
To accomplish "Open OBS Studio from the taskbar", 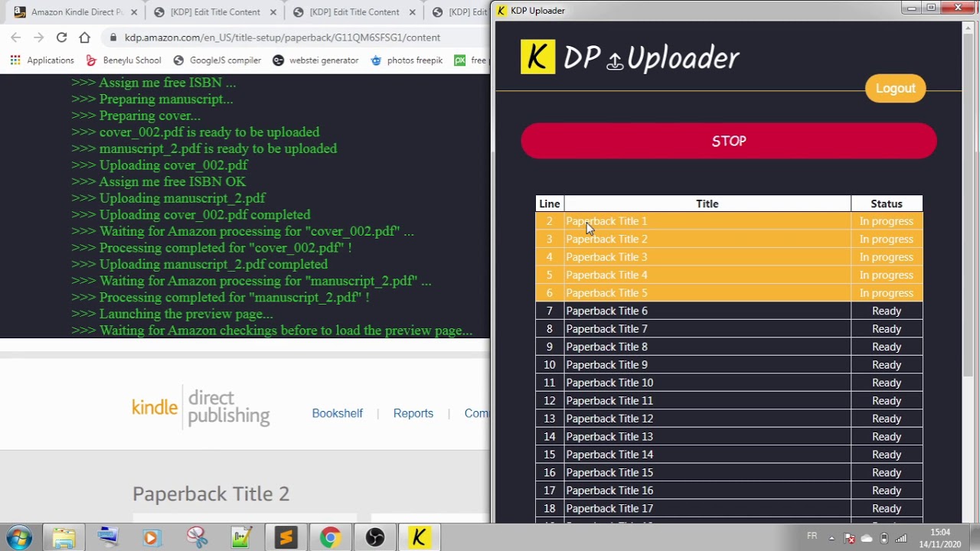I will [374, 538].
